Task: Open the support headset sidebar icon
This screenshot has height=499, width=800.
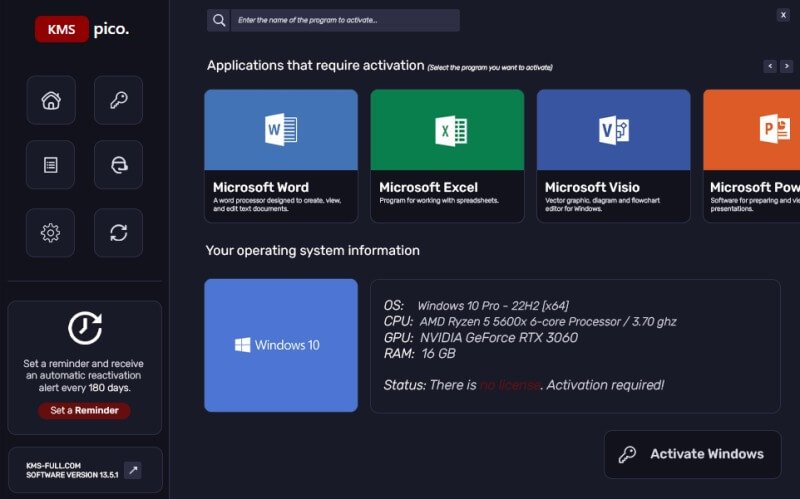Action: tap(118, 165)
